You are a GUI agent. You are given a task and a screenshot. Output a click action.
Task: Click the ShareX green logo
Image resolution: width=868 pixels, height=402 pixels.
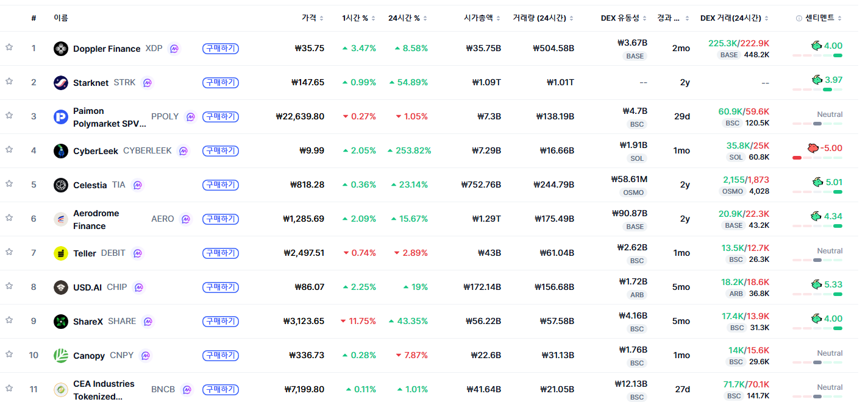pos(61,322)
